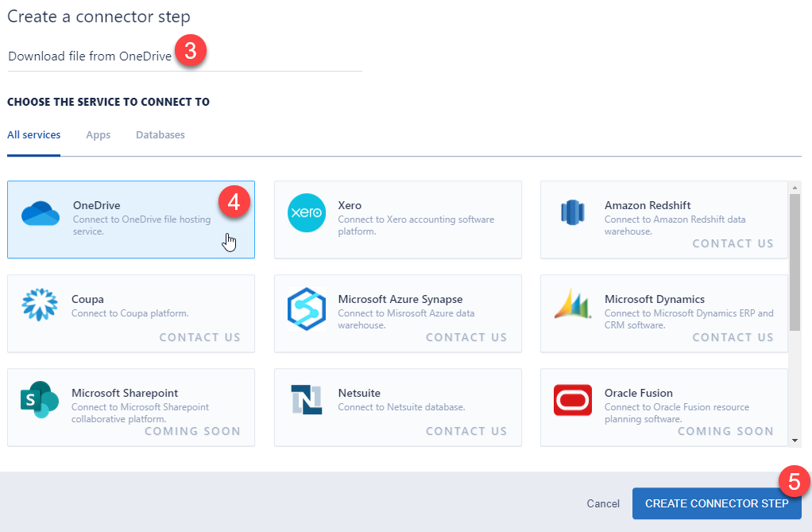Cancel the connector step dialog
Image resolution: width=812 pixels, height=532 pixels.
[x=602, y=503]
